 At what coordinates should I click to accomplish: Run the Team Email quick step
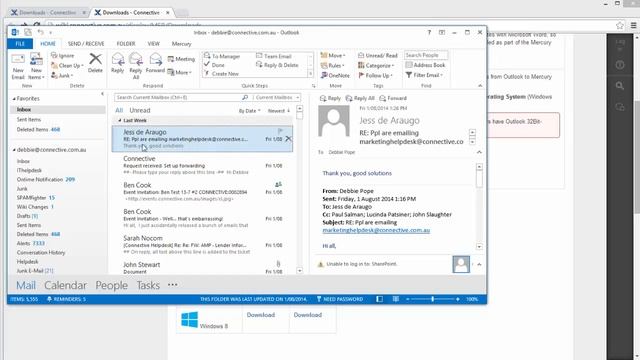(x=274, y=56)
